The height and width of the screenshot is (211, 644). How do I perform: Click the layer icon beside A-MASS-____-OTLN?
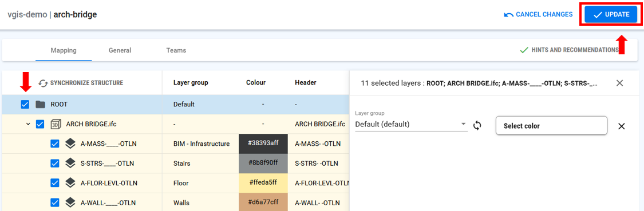(x=70, y=144)
